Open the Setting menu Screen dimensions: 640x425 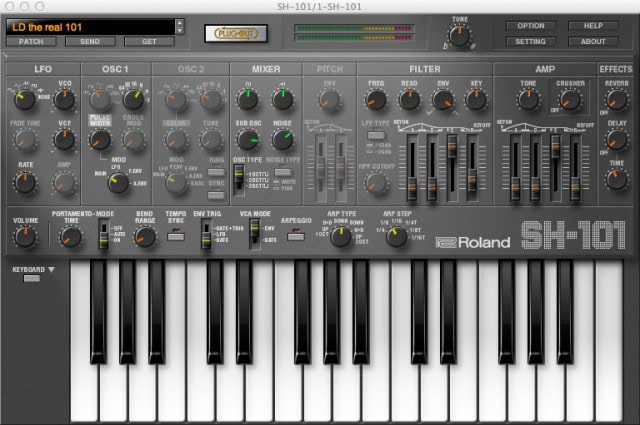pyautogui.click(x=531, y=42)
